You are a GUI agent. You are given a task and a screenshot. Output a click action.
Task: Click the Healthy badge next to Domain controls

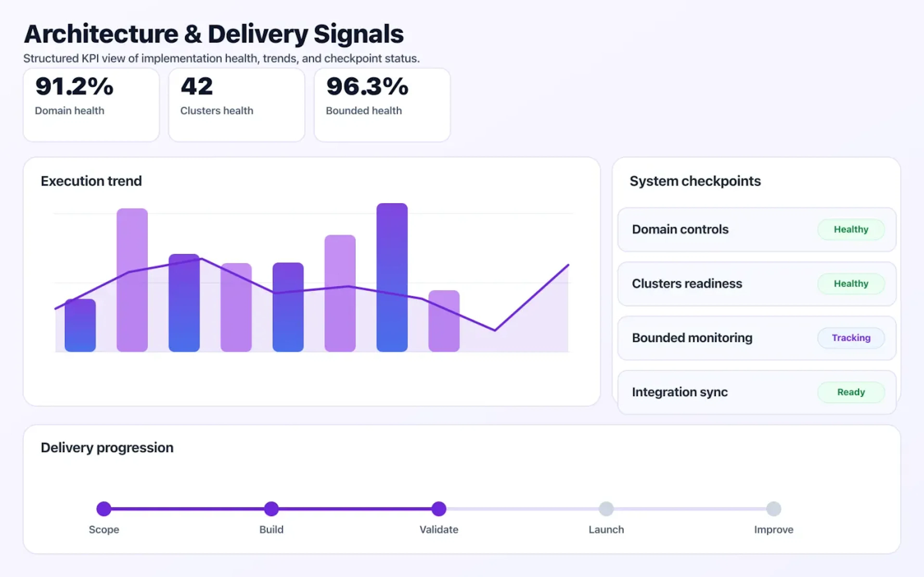click(x=851, y=229)
